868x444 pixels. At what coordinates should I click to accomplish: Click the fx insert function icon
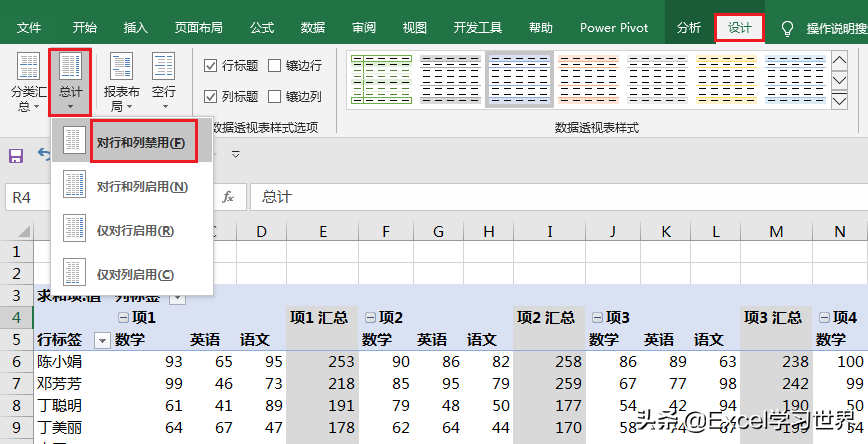[228, 197]
